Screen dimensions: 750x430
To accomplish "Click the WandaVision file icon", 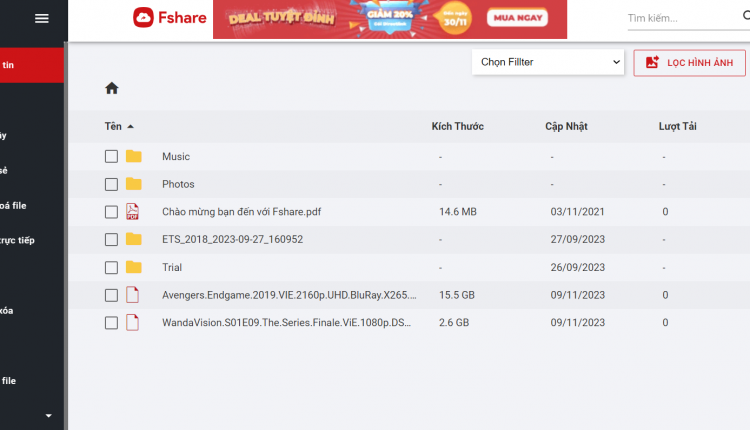I will 132,322.
